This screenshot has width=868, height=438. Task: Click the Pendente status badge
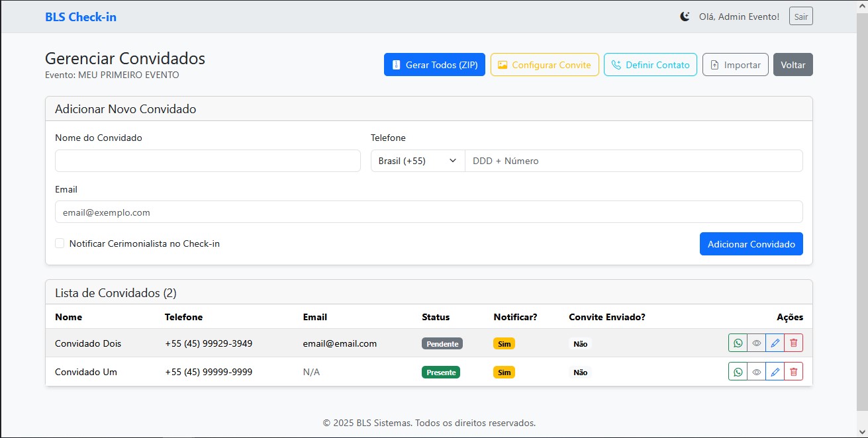click(x=442, y=343)
